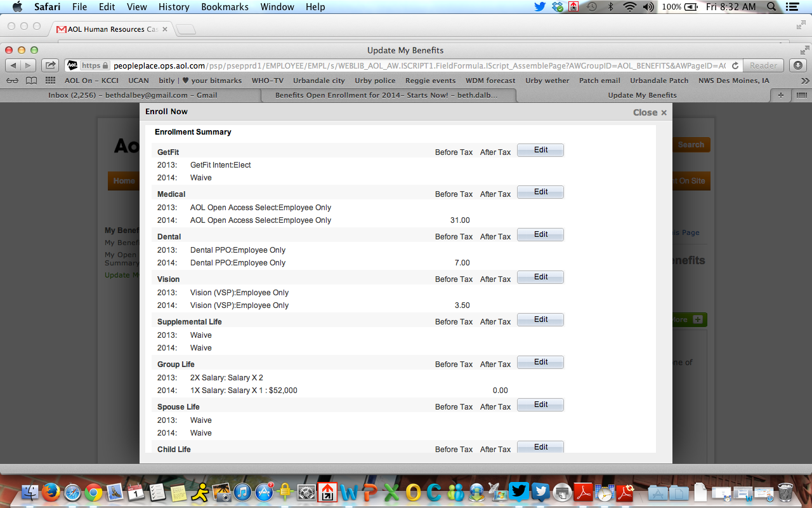The width and height of the screenshot is (812, 508).
Task: Open Top Sites grid icon
Action: click(50, 81)
